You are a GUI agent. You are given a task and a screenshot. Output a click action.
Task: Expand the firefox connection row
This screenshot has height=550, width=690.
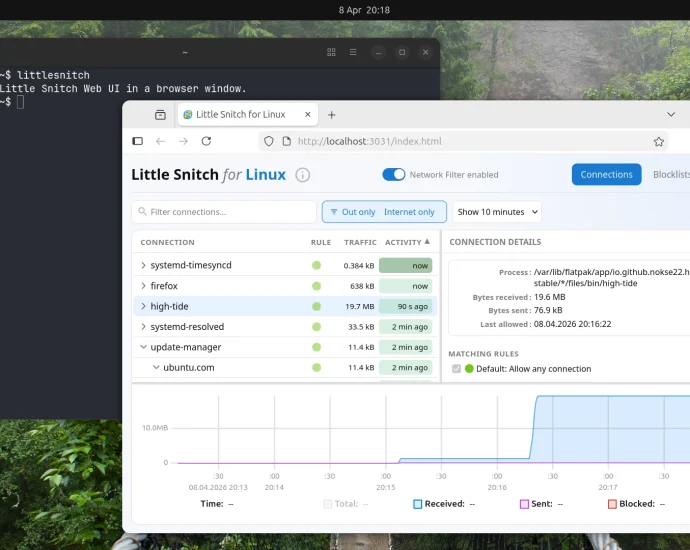point(143,286)
